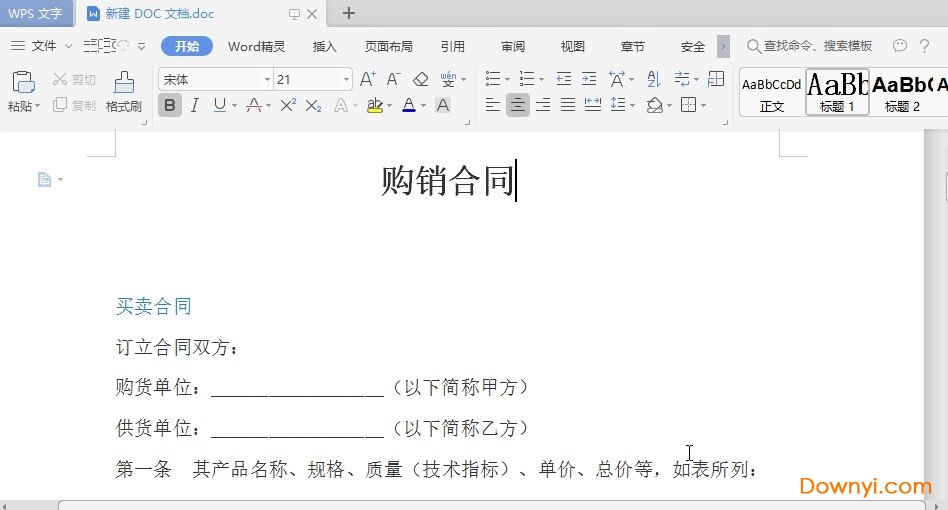Align text left
Image resolution: width=948 pixels, height=510 pixels.
coord(493,105)
